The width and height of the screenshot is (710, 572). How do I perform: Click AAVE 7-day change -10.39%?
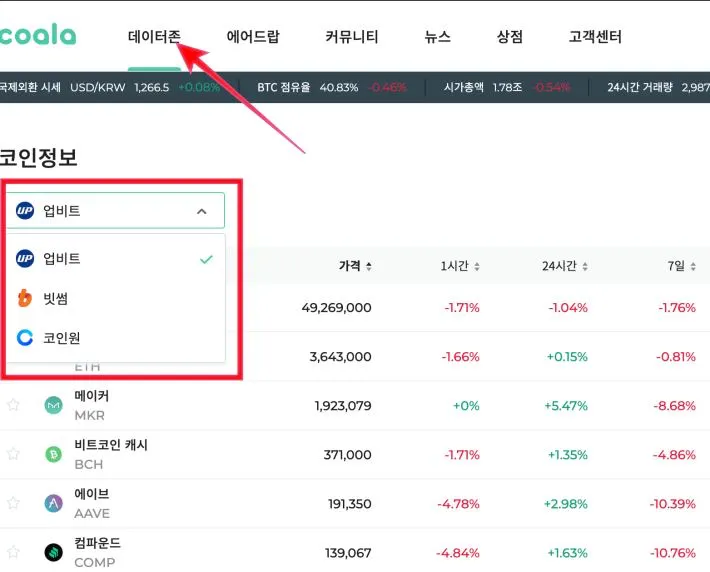[x=672, y=504]
